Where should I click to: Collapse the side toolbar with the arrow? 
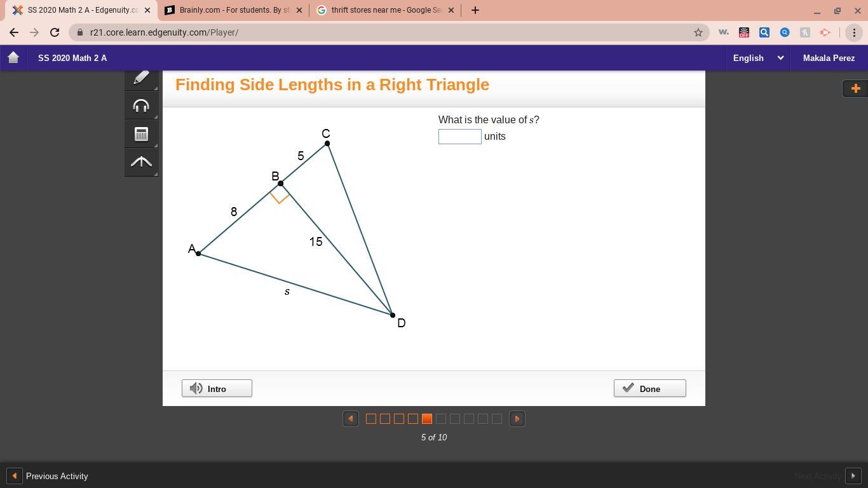[x=141, y=162]
